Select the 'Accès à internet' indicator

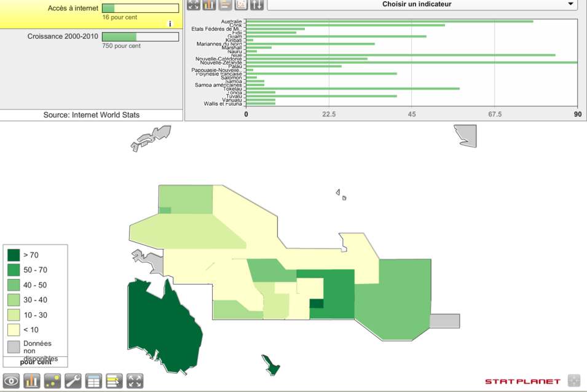point(73,8)
